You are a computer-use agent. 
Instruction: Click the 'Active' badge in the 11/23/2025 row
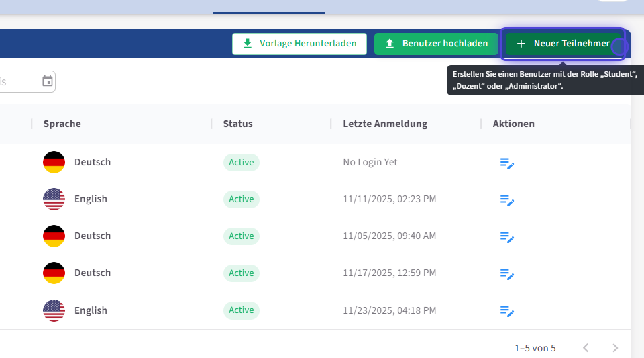[241, 310]
